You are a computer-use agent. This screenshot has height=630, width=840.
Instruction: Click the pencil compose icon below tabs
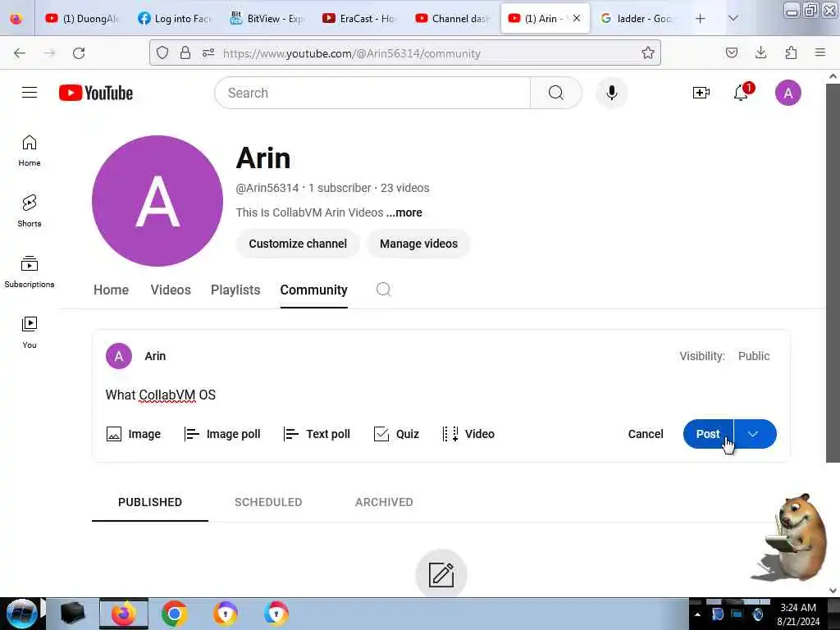441,574
